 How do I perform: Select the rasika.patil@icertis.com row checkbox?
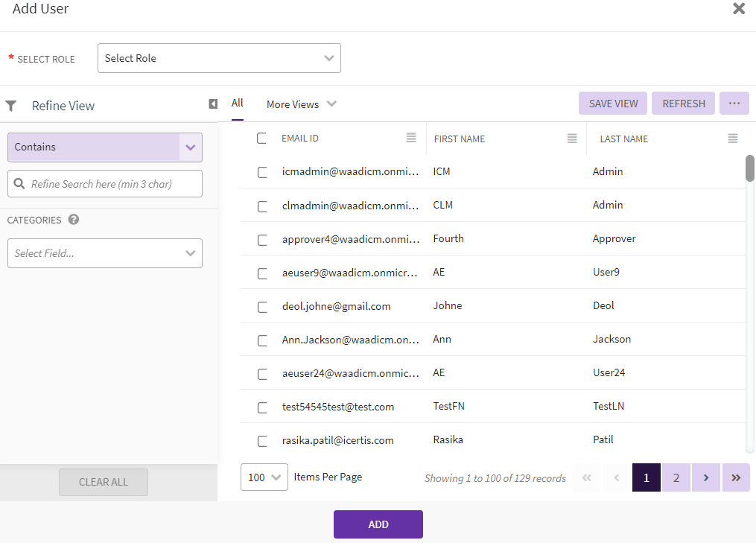262,441
